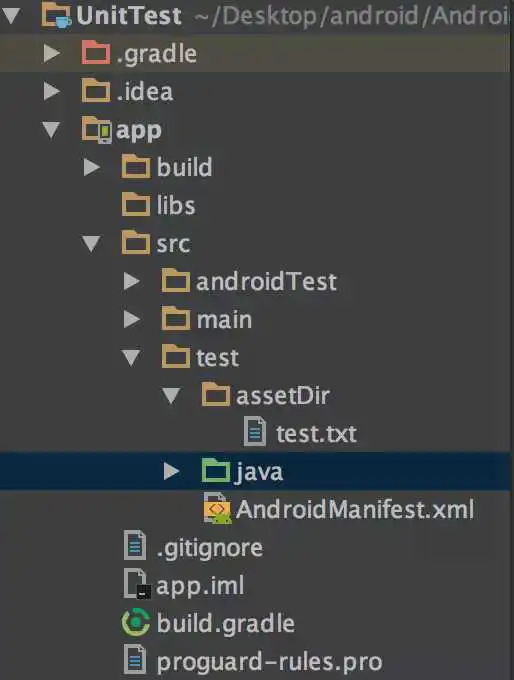
Task: Click the build.gradle Gradle icon
Action: [x=136, y=622]
